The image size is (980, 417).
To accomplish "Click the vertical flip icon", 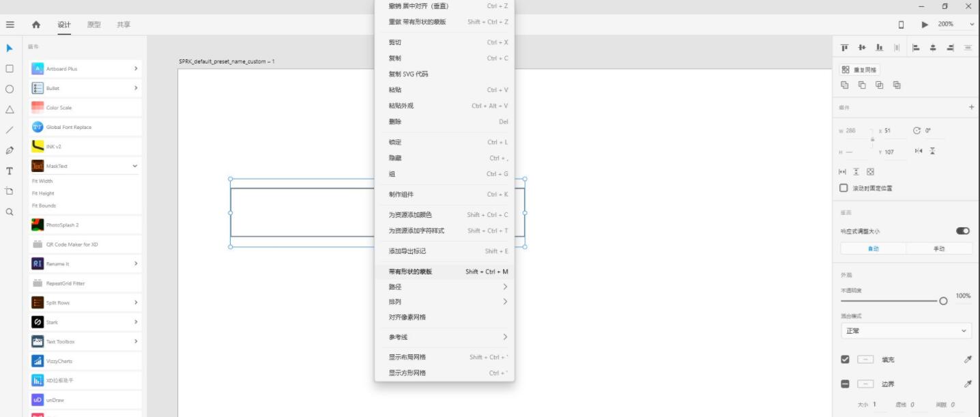I will click(x=932, y=151).
